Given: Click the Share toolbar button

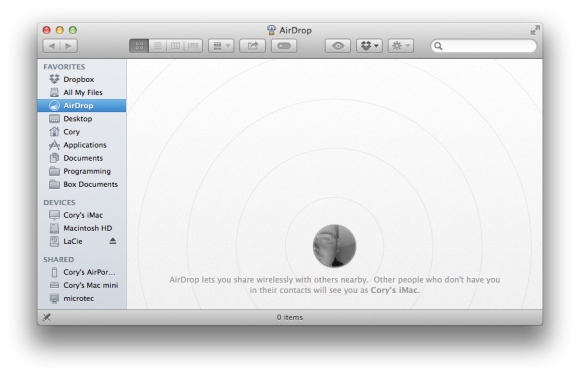Looking at the screenshot, I should 252,46.
